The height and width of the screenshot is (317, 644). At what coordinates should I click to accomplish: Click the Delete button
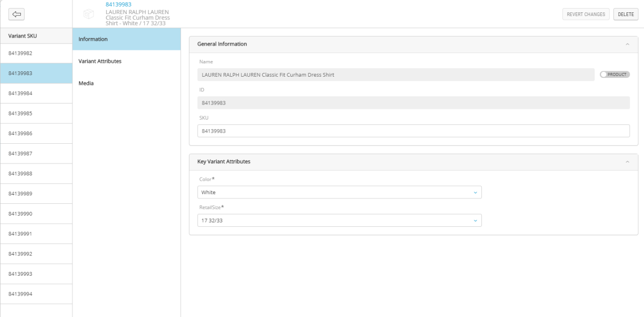click(626, 14)
